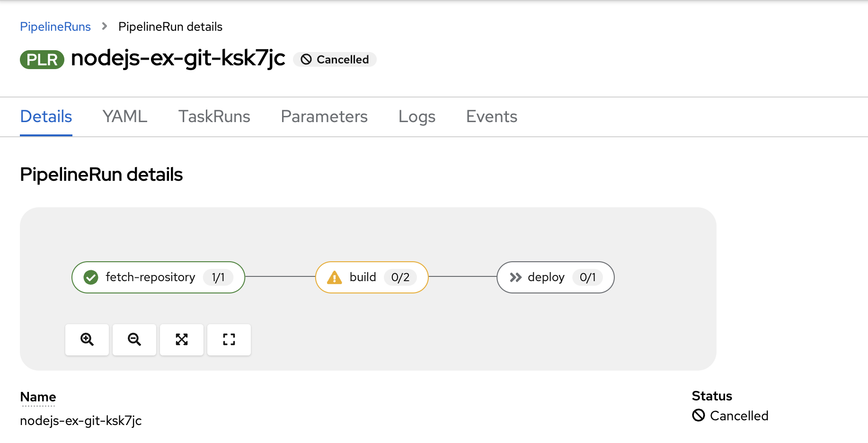
Task: Select the Details tab
Action: [46, 116]
